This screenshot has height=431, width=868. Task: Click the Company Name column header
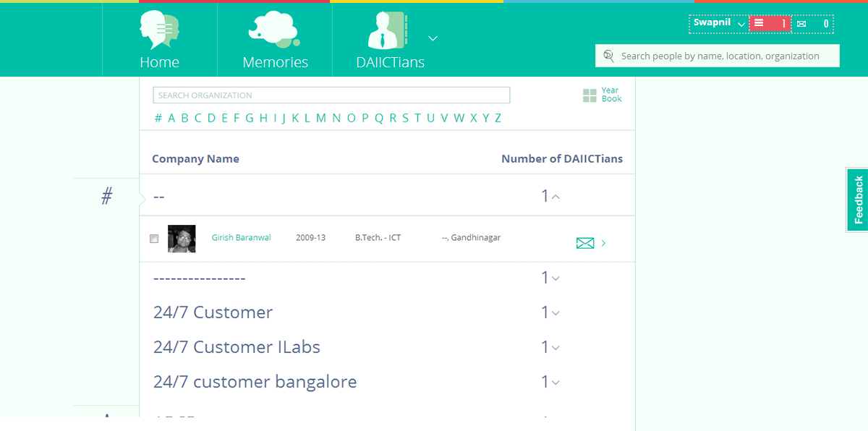tap(195, 158)
